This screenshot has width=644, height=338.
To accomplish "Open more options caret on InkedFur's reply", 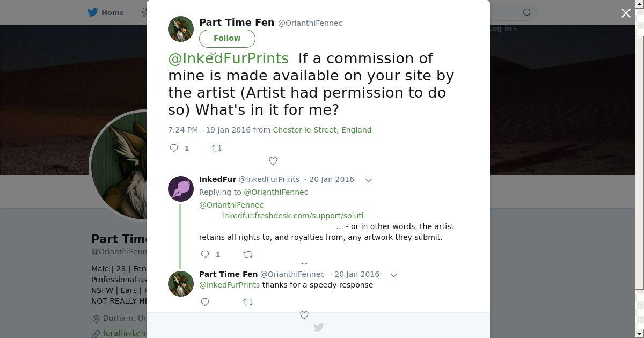I will point(369,180).
